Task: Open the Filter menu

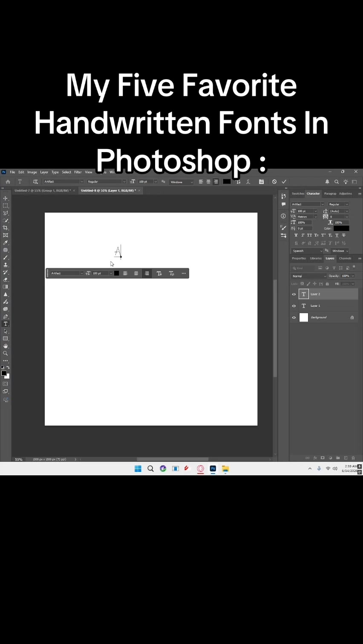Action: pos(78,172)
